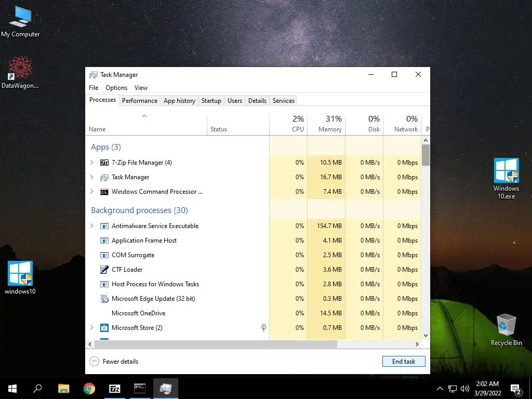Switch to the Services tab
Screen dimensions: 532x399
284,101
